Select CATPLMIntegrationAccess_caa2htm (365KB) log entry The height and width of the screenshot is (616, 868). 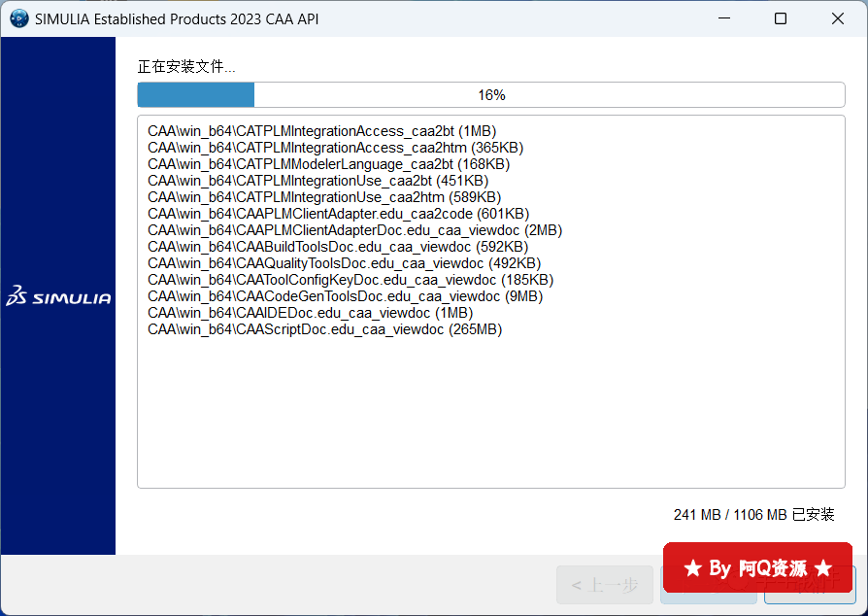[335, 148]
